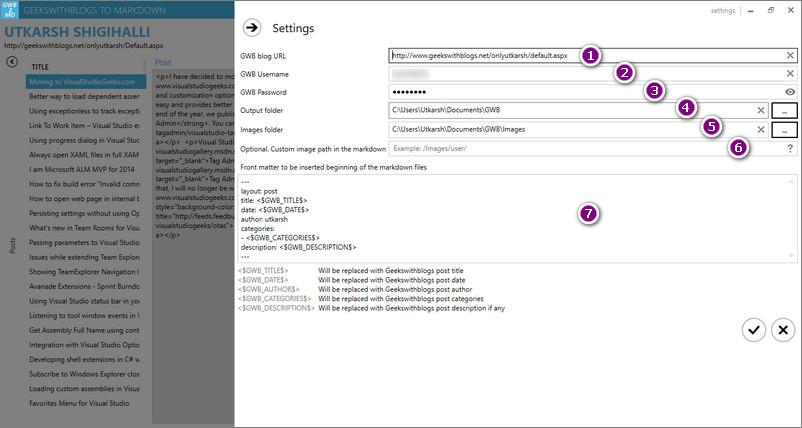802x428 pixels.
Task: Restore the application window size
Action: pos(771,10)
